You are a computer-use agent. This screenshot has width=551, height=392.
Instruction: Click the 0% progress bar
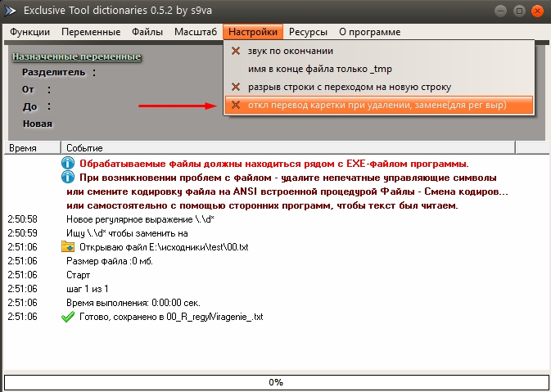point(275,382)
